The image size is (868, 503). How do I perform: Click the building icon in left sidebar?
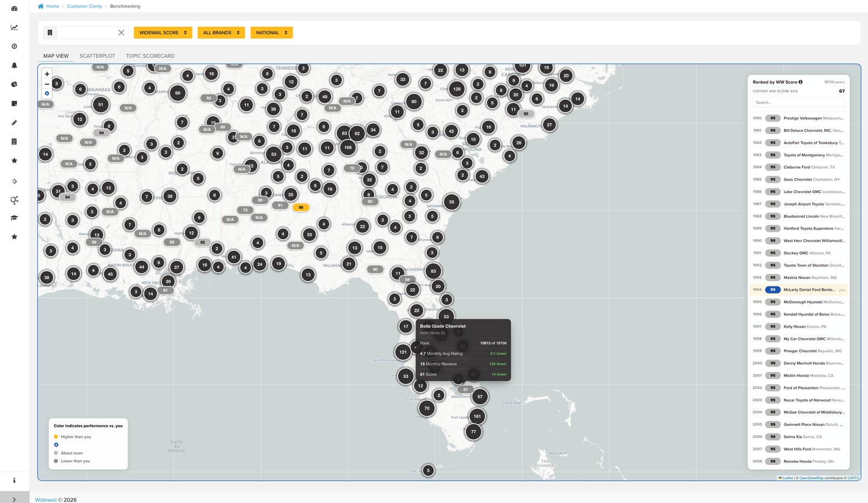pos(14,142)
